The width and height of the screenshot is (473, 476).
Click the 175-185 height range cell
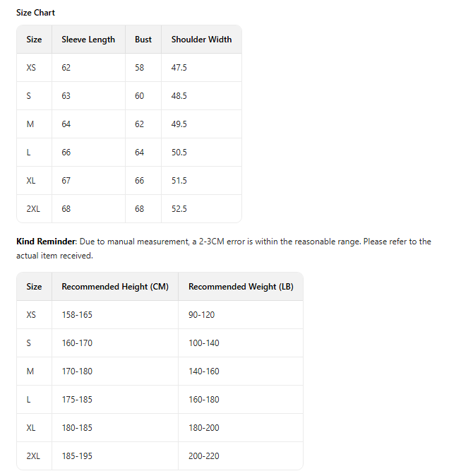click(x=77, y=400)
